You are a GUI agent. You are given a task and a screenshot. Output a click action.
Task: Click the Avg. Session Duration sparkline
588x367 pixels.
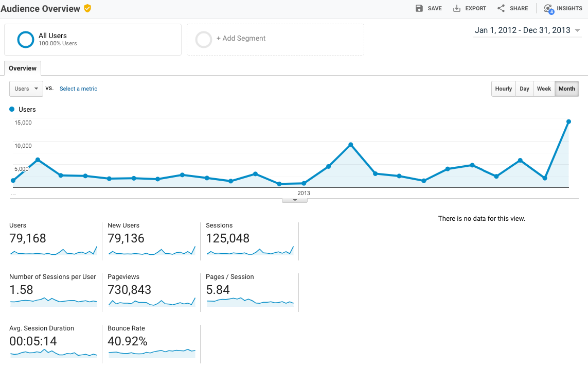(x=54, y=353)
